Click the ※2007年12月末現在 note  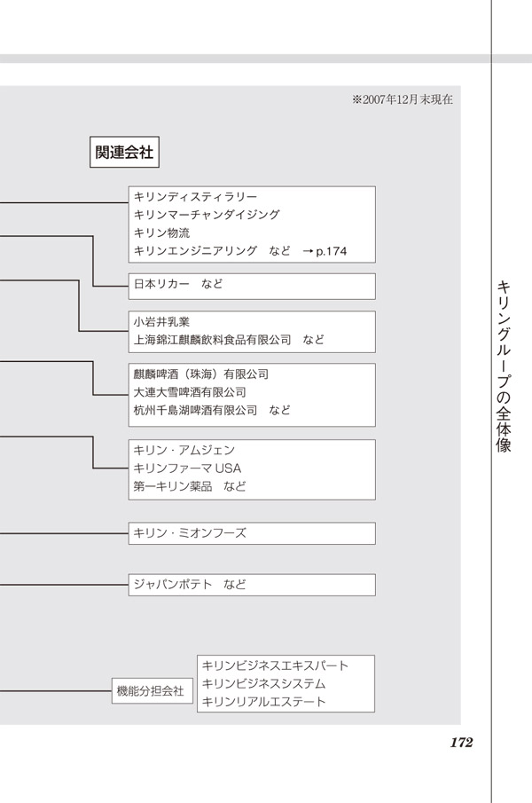pos(403,99)
